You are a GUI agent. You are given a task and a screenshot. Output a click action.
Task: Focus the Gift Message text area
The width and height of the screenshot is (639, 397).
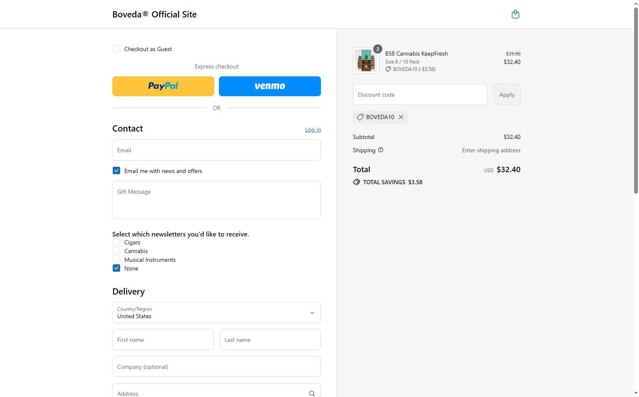click(x=216, y=200)
